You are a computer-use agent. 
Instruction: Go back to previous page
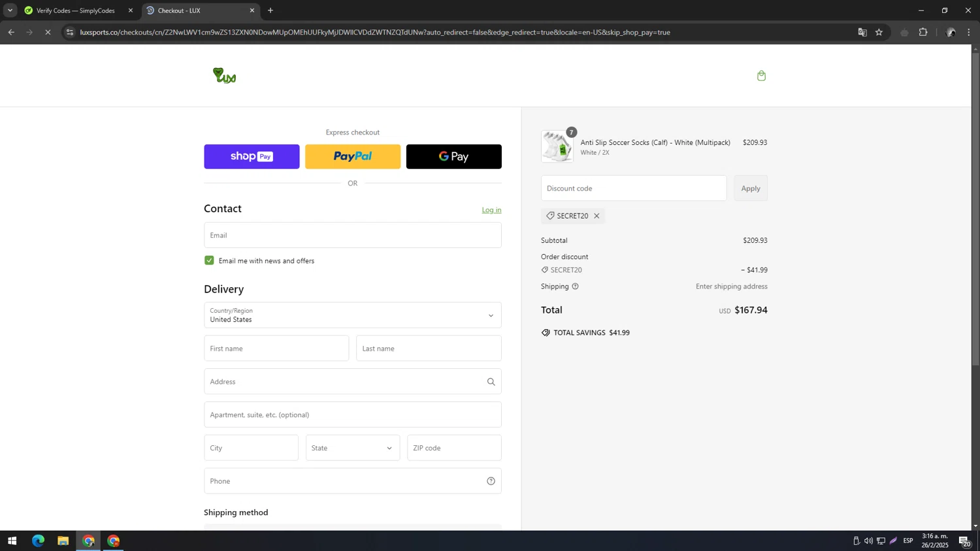(x=11, y=32)
